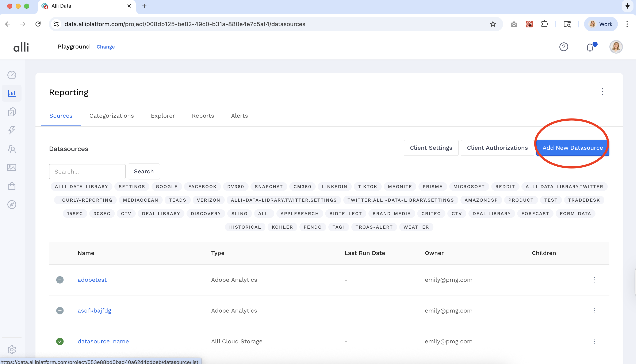Click the green check toggle beside datasource_name
Image resolution: width=636 pixels, height=364 pixels.
tap(60, 341)
